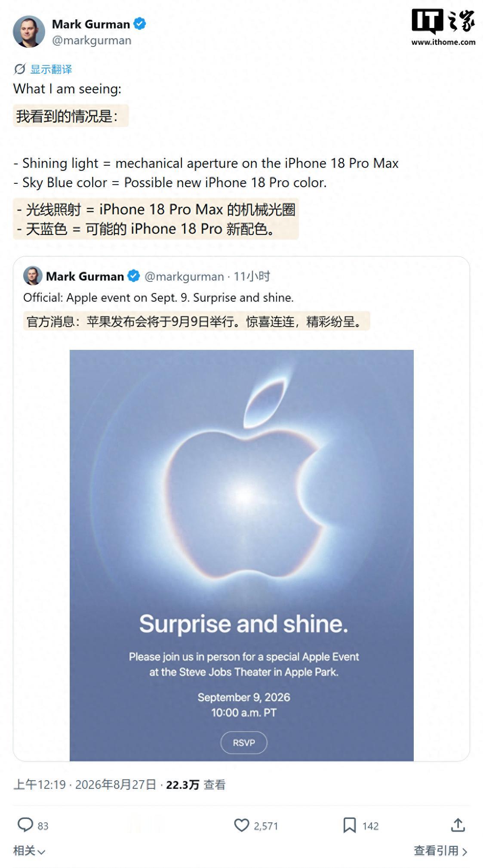Expand the 相关 sorting dropdown
Screen dimensions: 483x868
(x=29, y=850)
